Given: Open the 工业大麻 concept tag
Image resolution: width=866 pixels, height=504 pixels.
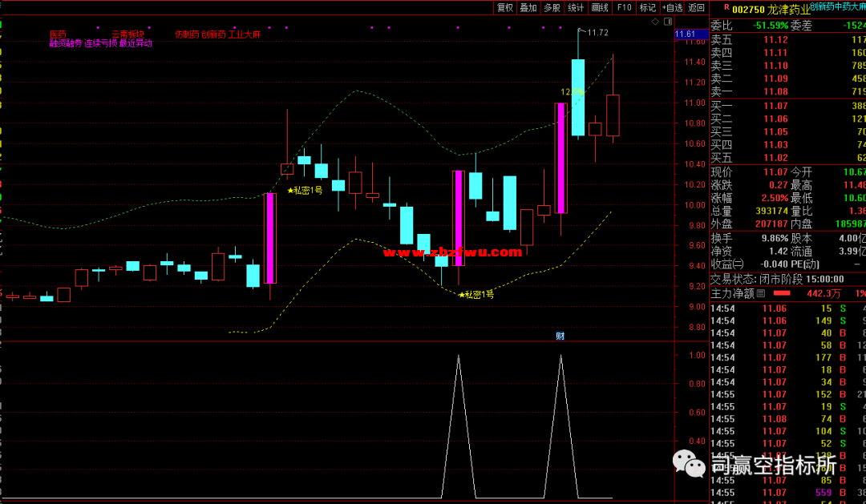Looking at the screenshot, I should pyautogui.click(x=244, y=34).
